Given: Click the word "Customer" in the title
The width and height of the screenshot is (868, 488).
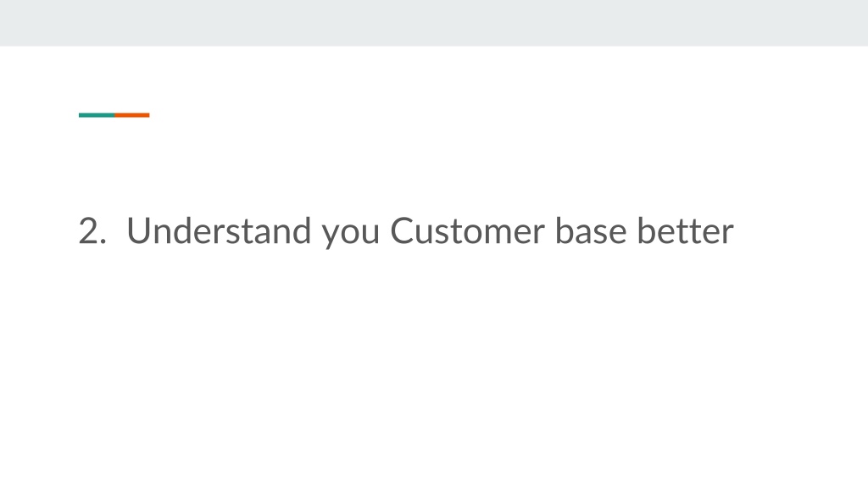Looking at the screenshot, I should (467, 230).
